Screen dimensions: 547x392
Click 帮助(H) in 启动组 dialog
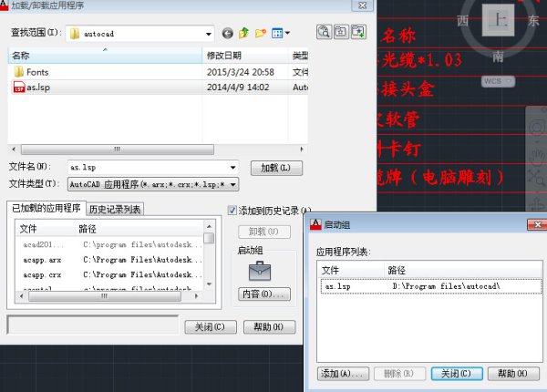click(x=513, y=374)
